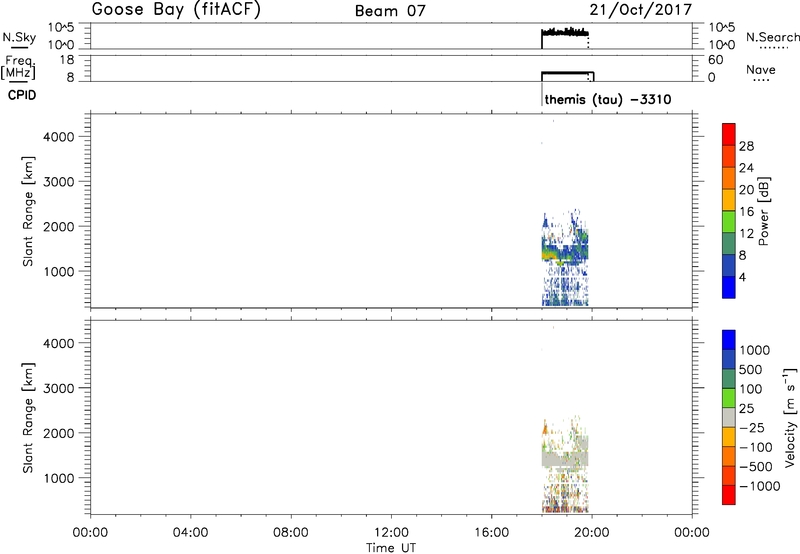
Task: Click the '18' left-axis label of the Freq panel
Action: click(67, 60)
